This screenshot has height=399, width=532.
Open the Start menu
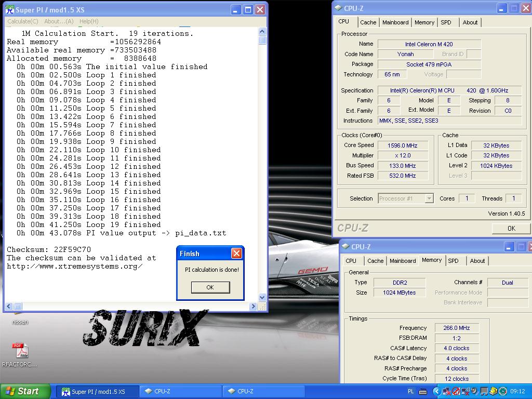tap(25, 391)
